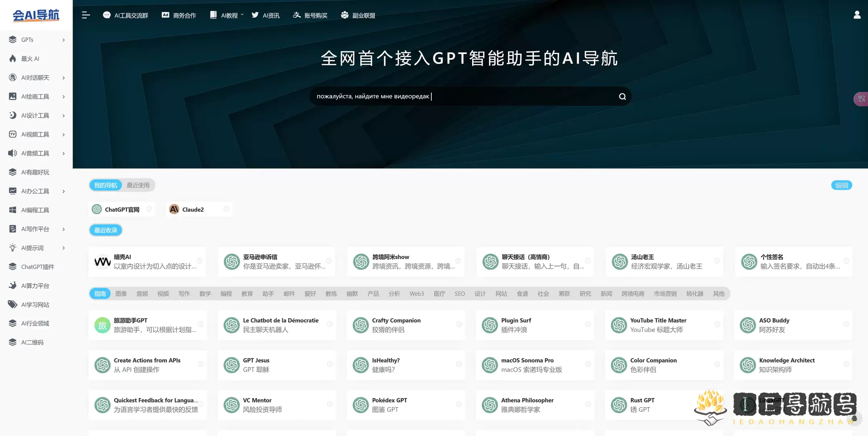Expand the AI写作平台 category chevron
Viewport: 868px width, 436px height.
tap(63, 229)
